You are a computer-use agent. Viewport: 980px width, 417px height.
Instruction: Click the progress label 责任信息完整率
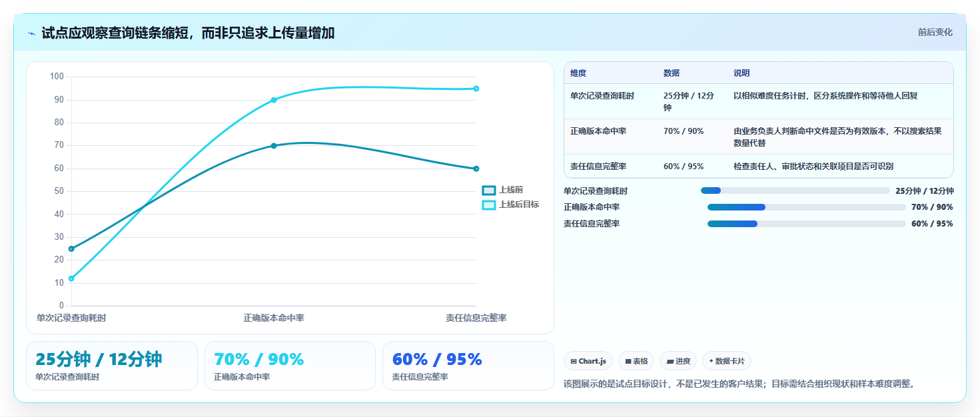(592, 224)
